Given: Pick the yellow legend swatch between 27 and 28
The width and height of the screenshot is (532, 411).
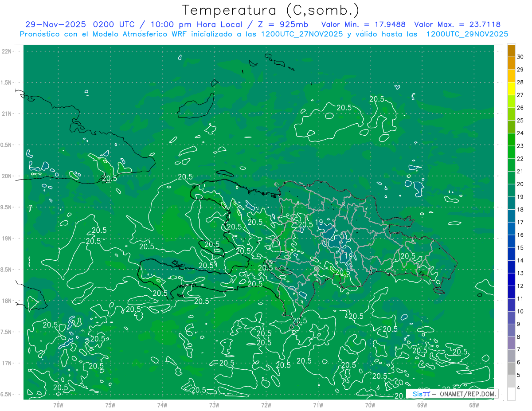Looking at the screenshot, I should click(x=512, y=89).
